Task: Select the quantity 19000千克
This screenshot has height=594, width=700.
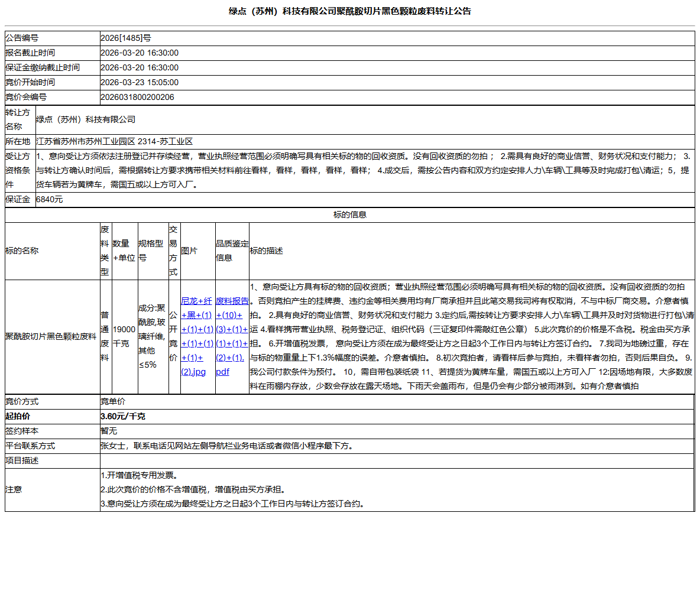Action: click(123, 336)
